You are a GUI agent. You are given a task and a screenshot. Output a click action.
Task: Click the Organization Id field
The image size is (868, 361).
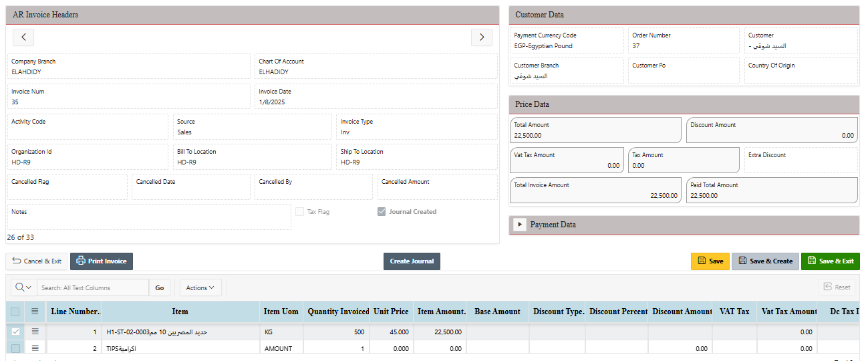pyautogui.click(x=88, y=156)
